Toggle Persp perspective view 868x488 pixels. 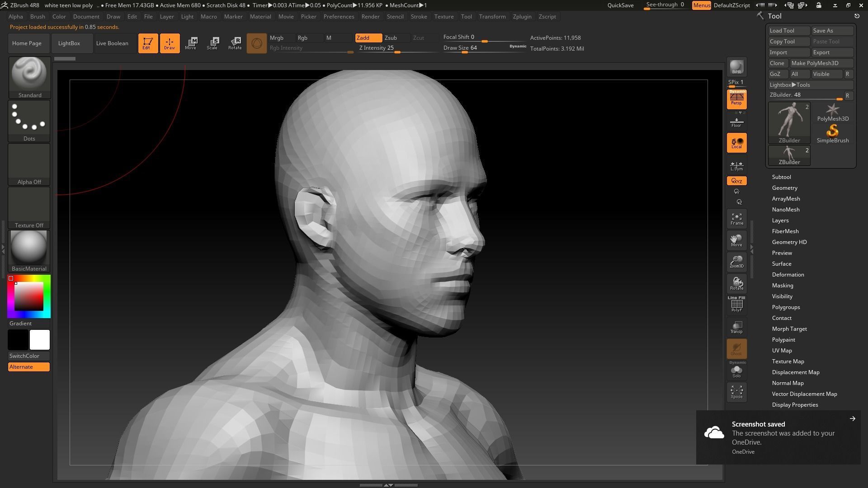[x=736, y=99]
